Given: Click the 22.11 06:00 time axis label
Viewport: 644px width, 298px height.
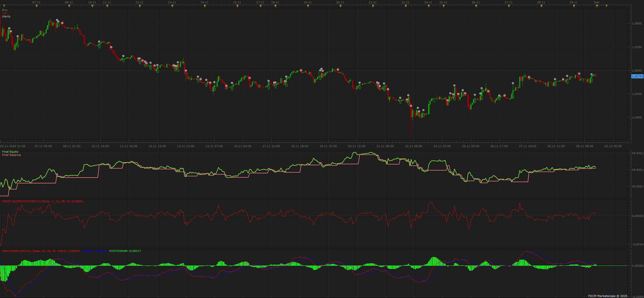Looking at the screenshot, I should pos(414,146).
